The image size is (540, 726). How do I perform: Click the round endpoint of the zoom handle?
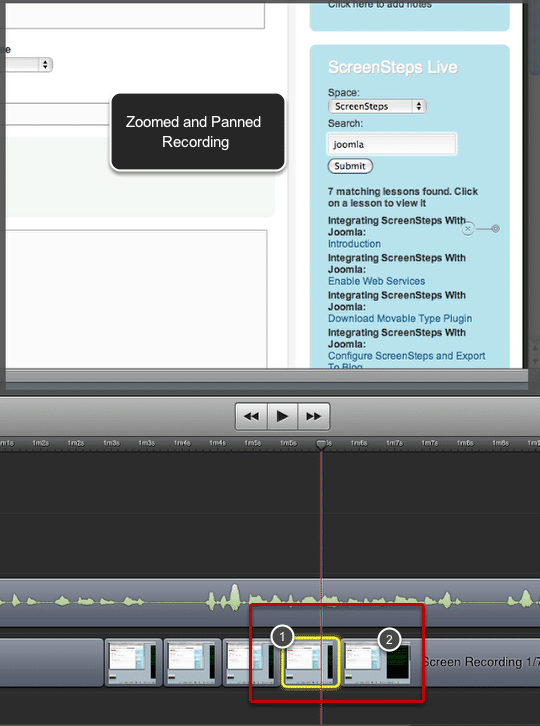tap(496, 229)
